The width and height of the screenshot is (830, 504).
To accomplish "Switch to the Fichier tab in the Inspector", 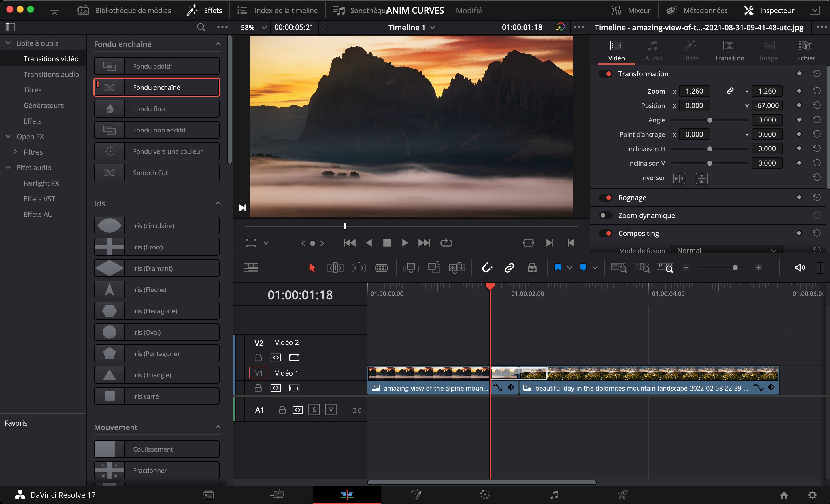I will point(805,50).
